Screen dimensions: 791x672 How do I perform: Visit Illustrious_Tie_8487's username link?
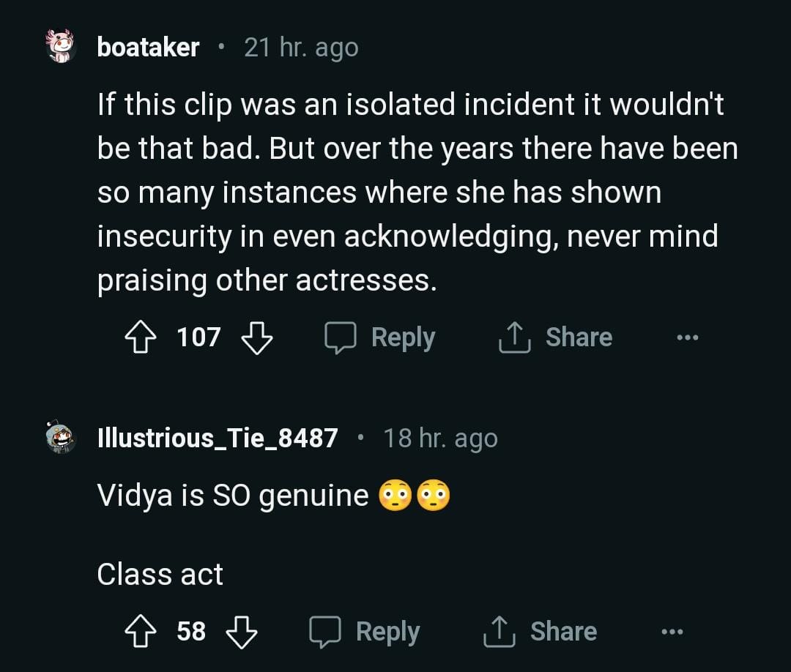click(x=218, y=438)
